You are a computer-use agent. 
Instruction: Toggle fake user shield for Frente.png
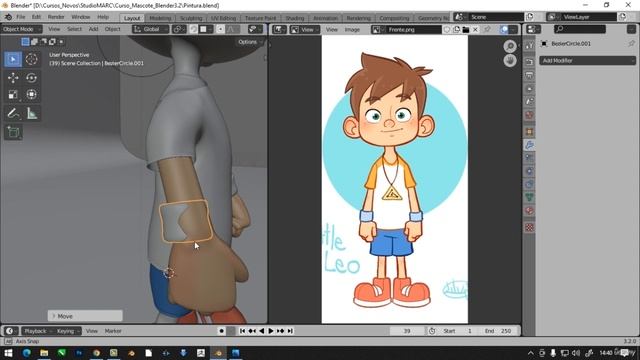pos(447,29)
